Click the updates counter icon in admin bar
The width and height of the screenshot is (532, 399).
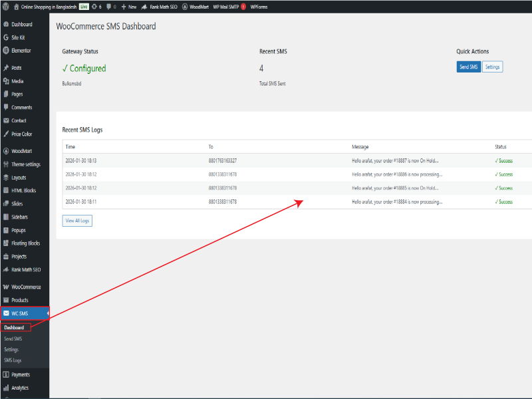coord(94,6)
